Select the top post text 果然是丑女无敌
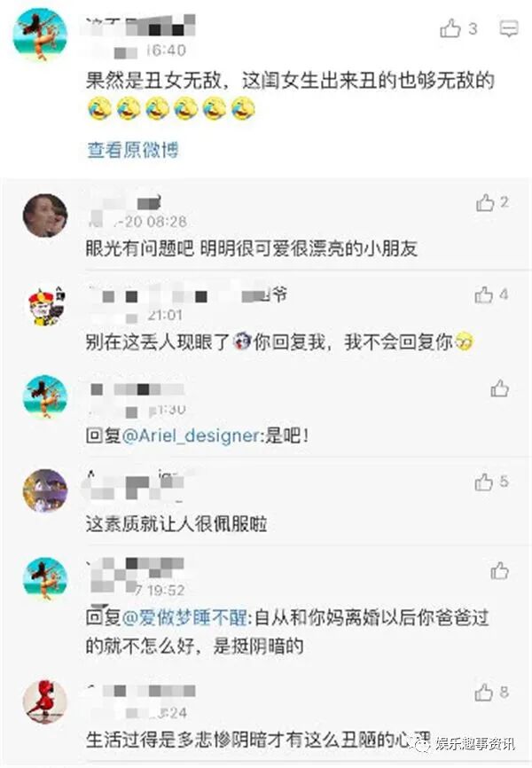 [x=153, y=81]
